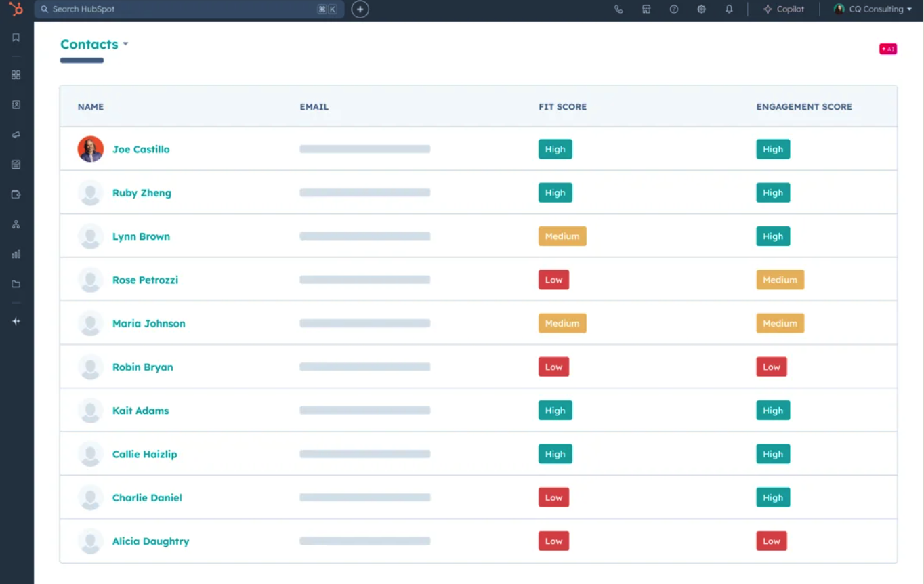Open the settings gear in top bar
The height and width of the screenshot is (584, 924).
coord(701,9)
